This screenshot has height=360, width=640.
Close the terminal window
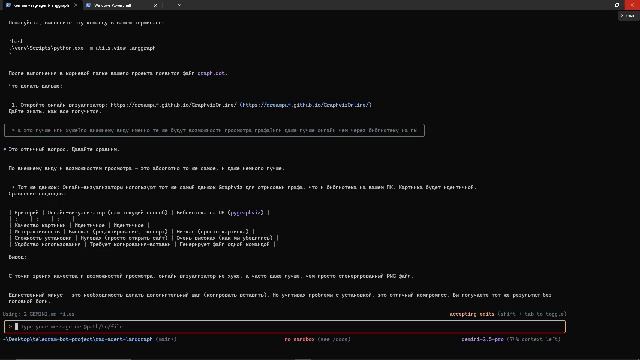click(632, 5)
